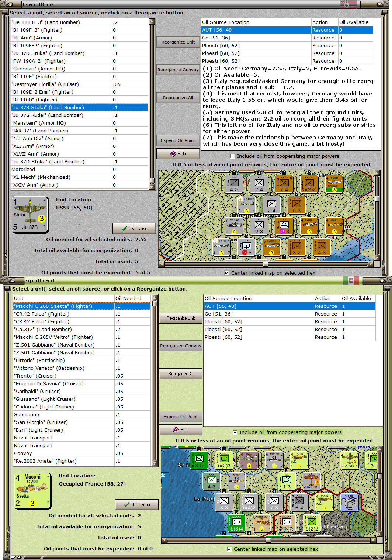Select the "He 111 H-3" (Land Bomber) row
Image resolution: width=392 pixels, height=560 pixels.
[x=79, y=22]
